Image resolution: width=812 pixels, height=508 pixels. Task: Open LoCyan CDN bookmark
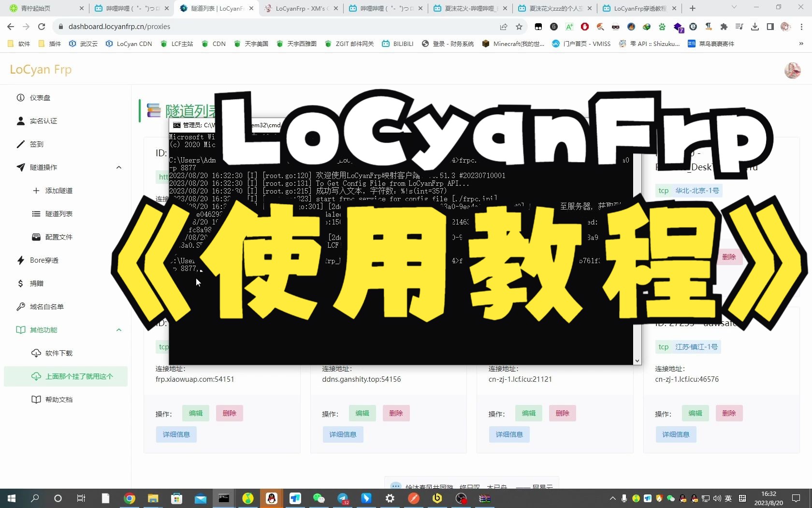(x=129, y=44)
